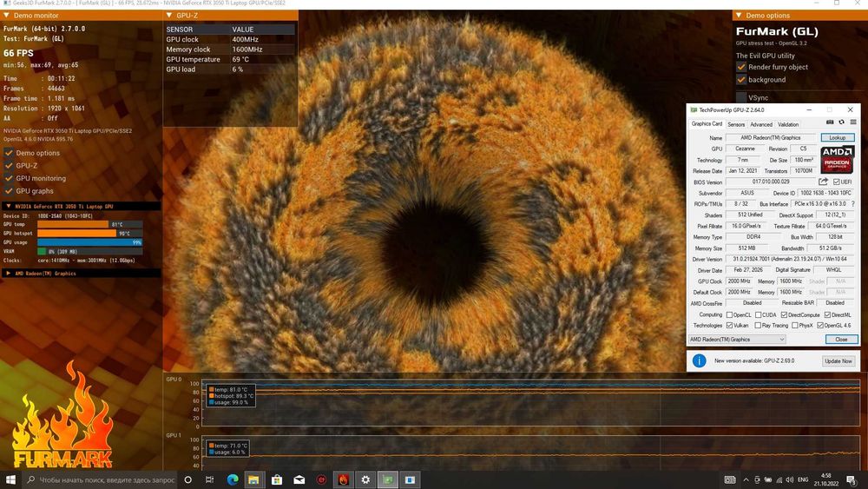This screenshot has height=489, width=868.
Task: Open the GPU selection dropdown in GPU-Z
Action: coord(737,340)
